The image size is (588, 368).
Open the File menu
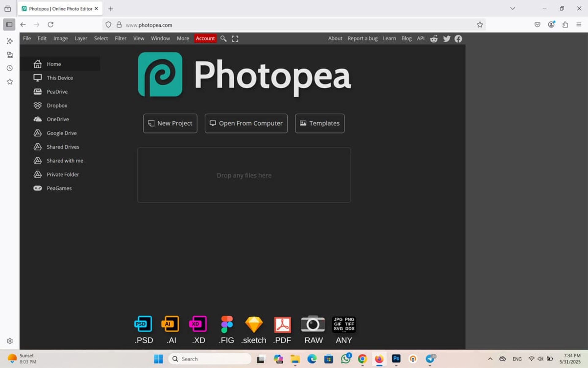(27, 38)
